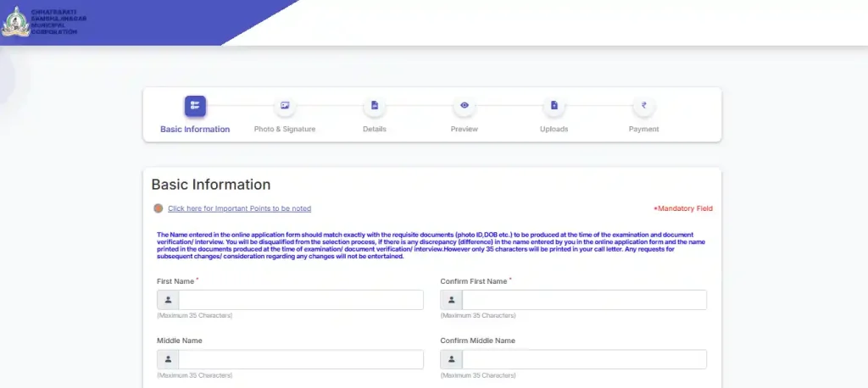Click the Preview eye icon
868x388 pixels.
click(x=464, y=106)
